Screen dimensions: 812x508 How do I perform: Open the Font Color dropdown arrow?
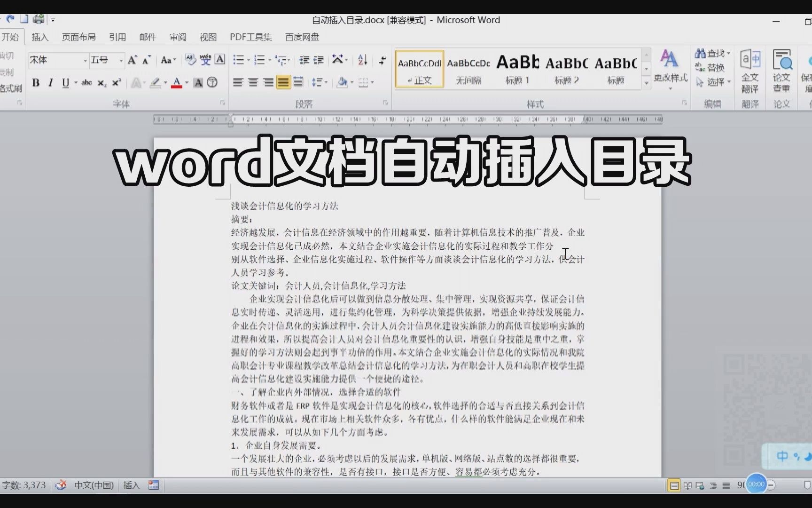pyautogui.click(x=187, y=83)
